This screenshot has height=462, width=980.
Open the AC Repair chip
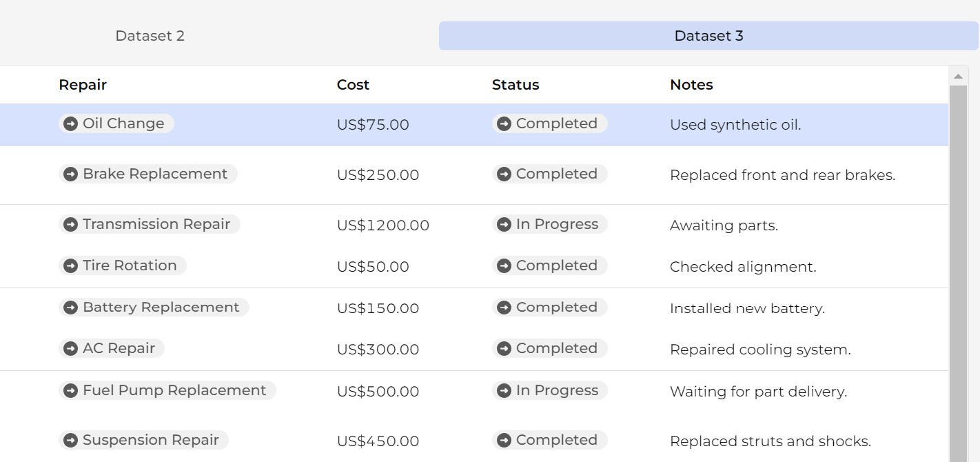point(112,348)
